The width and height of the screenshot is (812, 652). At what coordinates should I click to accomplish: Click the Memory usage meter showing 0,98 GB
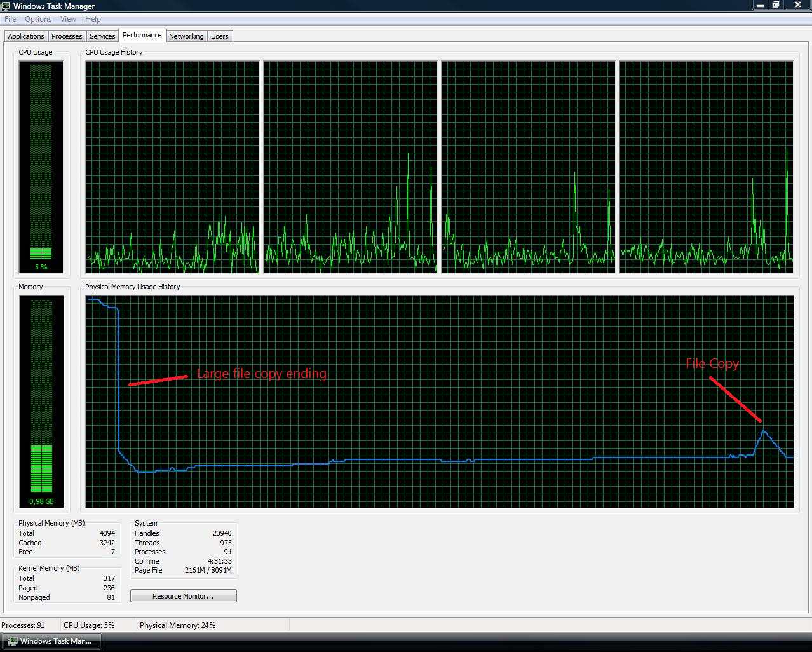41,400
